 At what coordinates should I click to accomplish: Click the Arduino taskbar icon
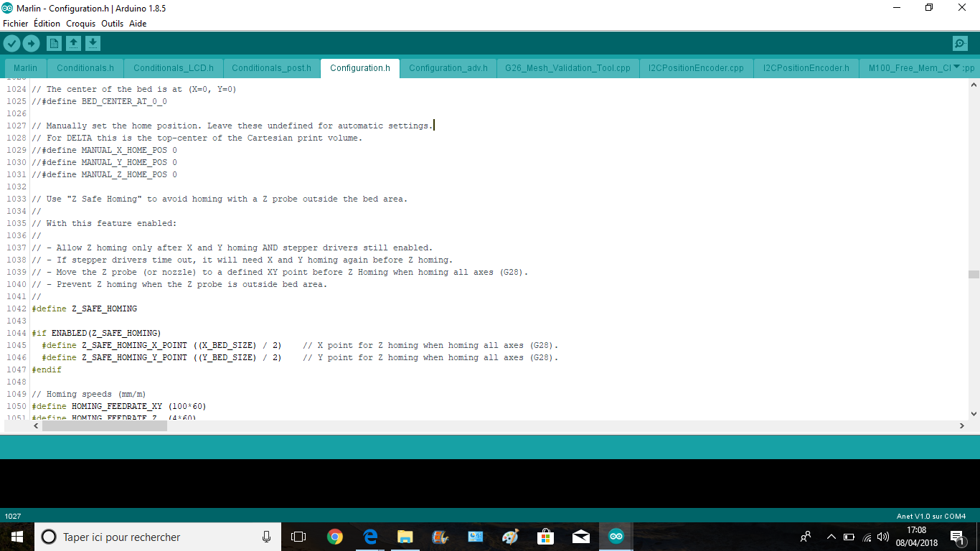(616, 537)
